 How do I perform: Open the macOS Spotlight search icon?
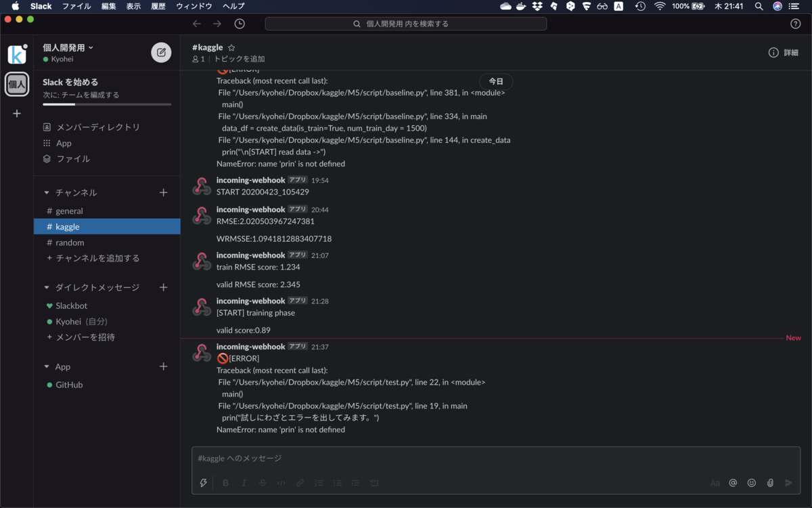(758, 6)
